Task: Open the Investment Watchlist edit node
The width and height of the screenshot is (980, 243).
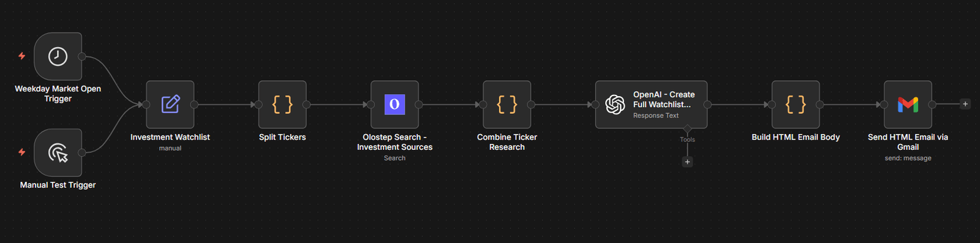Action: click(x=170, y=105)
